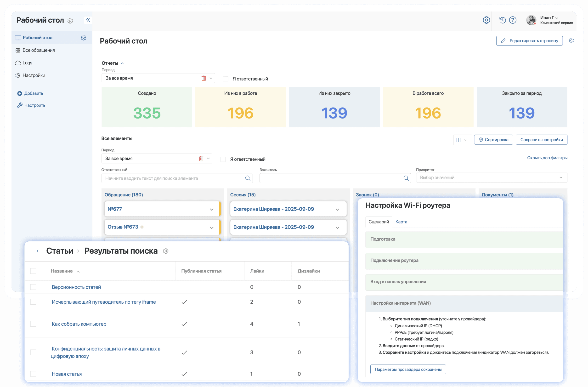Open the Приоритет dropdown
This screenshot has width=588, height=387.
[492, 178]
